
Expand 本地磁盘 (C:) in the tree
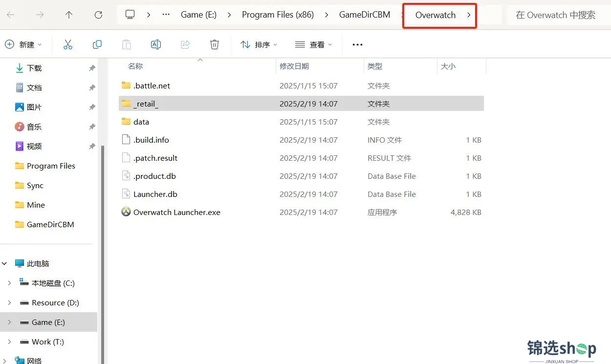click(9, 283)
